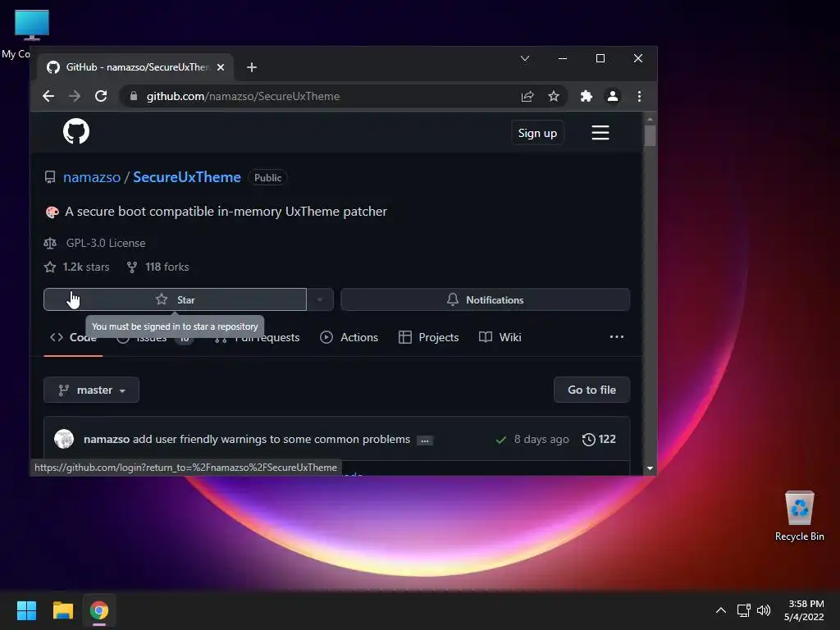The image size is (840, 630).
Task: Click the Sign up button
Action: click(x=537, y=133)
